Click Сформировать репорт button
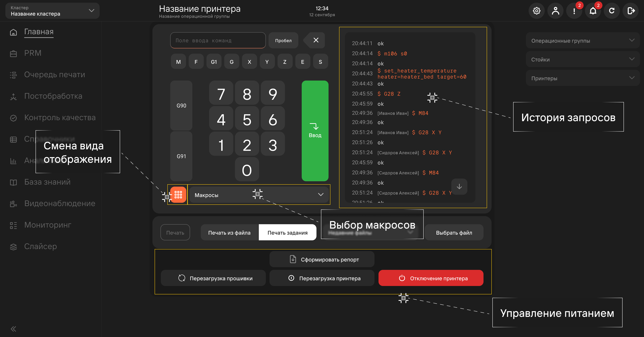 [x=322, y=259]
